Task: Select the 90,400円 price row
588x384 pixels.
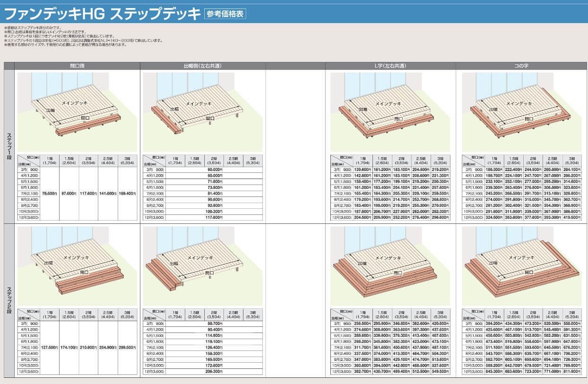Action: tap(214, 329)
